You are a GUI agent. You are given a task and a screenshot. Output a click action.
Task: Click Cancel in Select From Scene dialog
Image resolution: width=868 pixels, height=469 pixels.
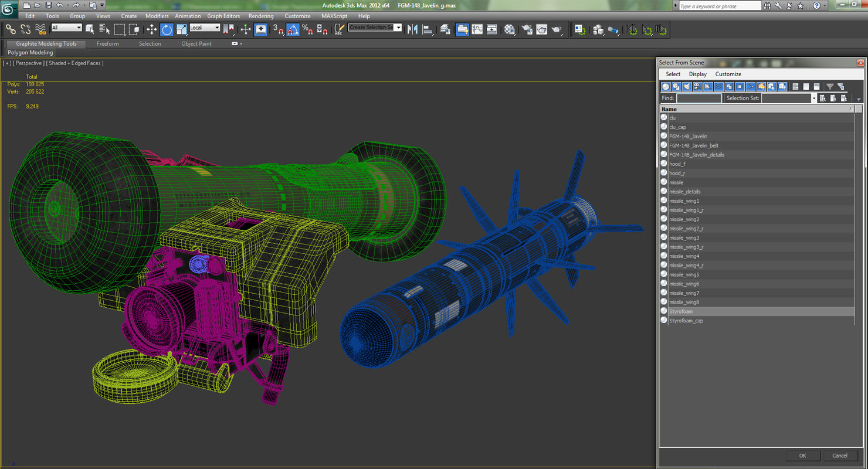(840, 456)
